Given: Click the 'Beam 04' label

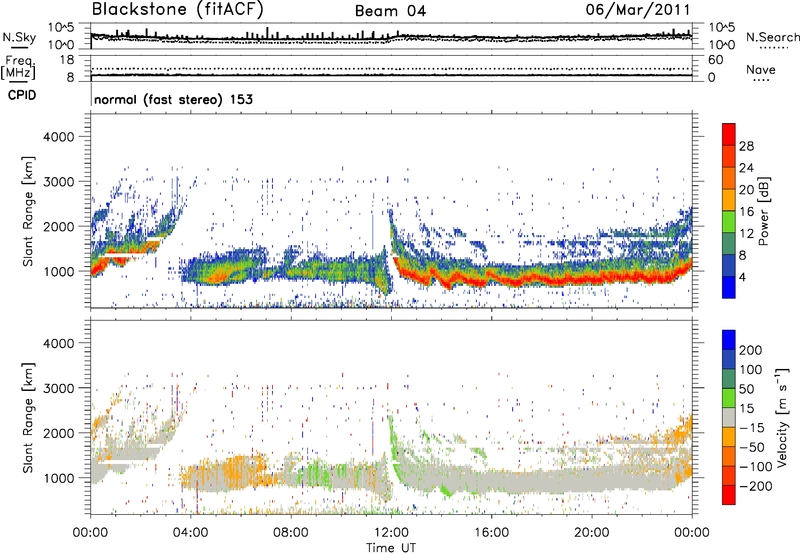Looking at the screenshot, I should (391, 11).
